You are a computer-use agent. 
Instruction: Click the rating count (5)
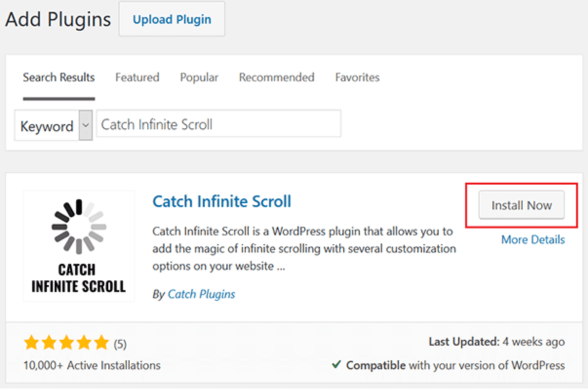coord(120,345)
